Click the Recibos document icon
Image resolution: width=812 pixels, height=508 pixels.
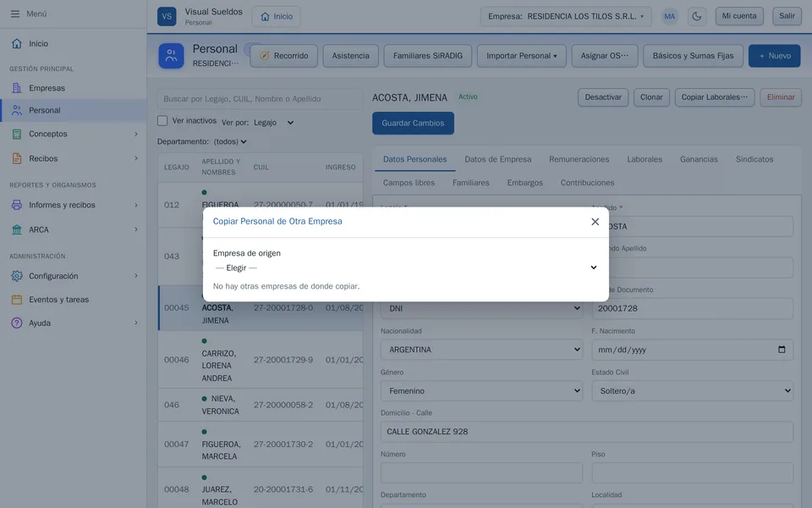click(x=17, y=158)
